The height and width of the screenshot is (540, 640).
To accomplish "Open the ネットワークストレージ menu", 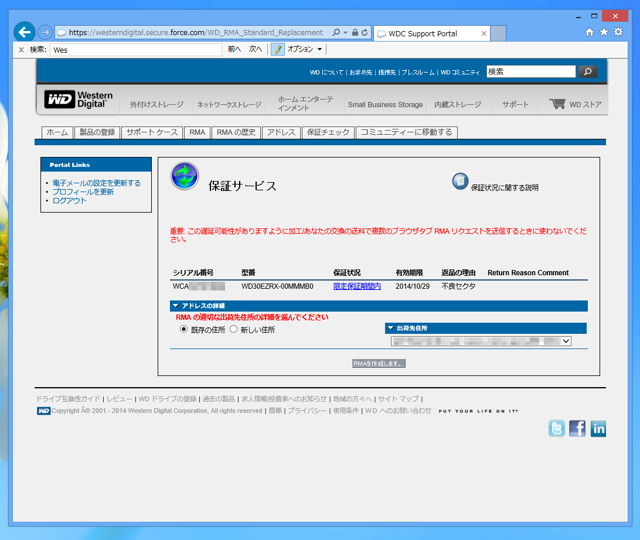I will pyautogui.click(x=229, y=104).
